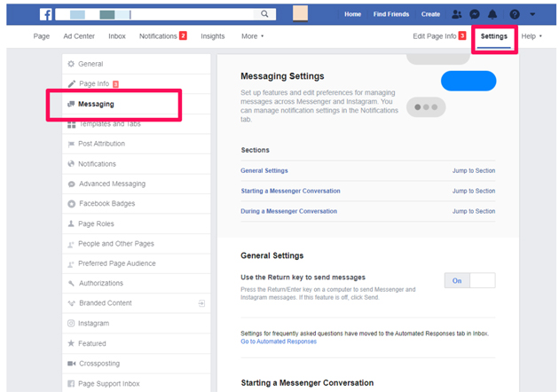Jump to Section for During a Messenger Conversation
The height and width of the screenshot is (392, 559).
click(x=474, y=211)
